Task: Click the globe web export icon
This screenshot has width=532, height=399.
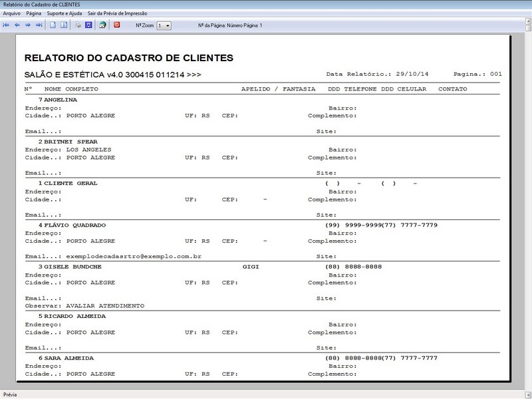Action: coord(102,25)
